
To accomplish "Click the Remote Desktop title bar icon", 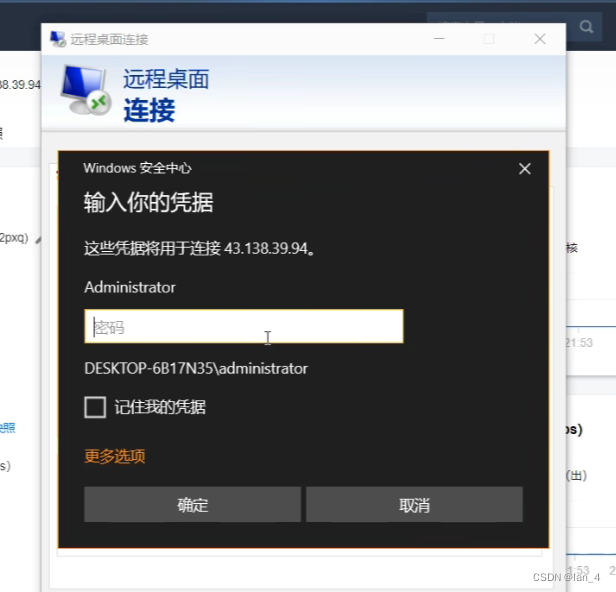I will (58, 39).
